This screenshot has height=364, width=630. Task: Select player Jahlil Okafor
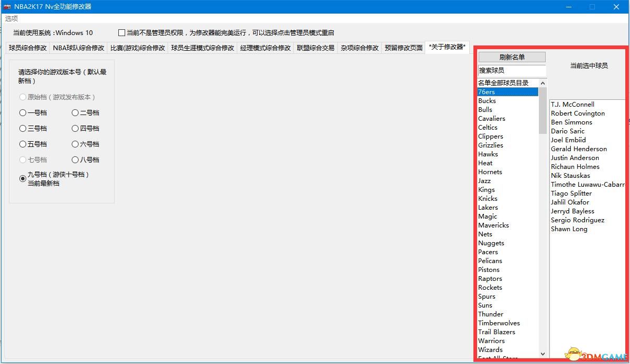pos(588,202)
